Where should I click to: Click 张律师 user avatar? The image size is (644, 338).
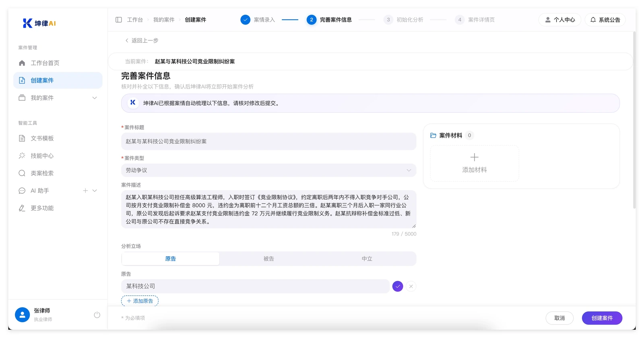tap(23, 315)
